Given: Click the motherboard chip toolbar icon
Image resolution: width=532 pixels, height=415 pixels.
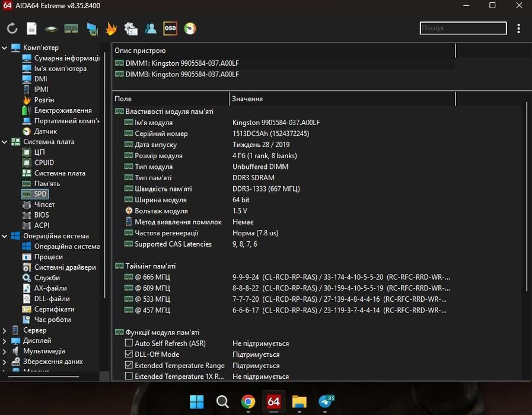Looking at the screenshot, I should pos(51,29).
